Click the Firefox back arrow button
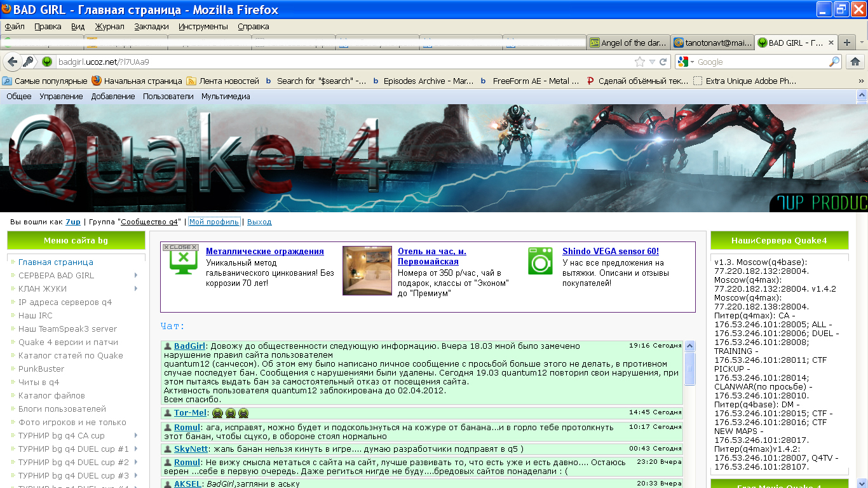Screen dimensions: 868x488 (x=11, y=62)
